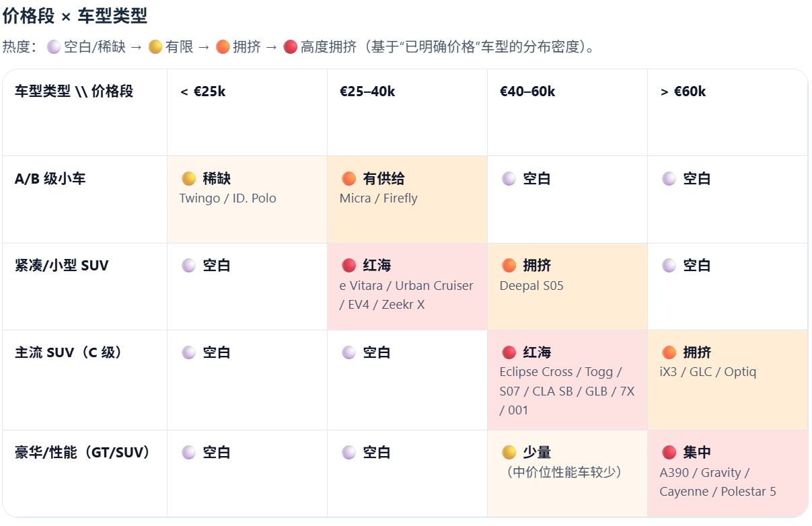Click the A/B 级小车 row label

click(x=50, y=179)
